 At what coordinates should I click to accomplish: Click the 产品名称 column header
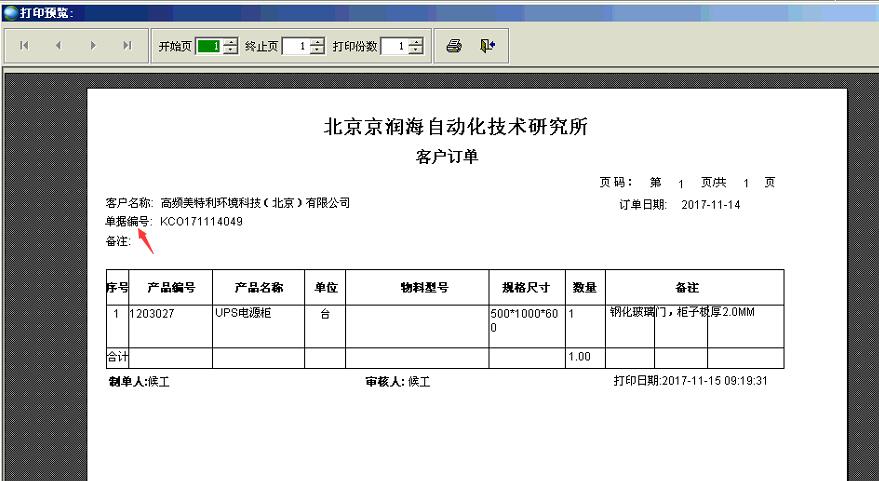coord(258,287)
